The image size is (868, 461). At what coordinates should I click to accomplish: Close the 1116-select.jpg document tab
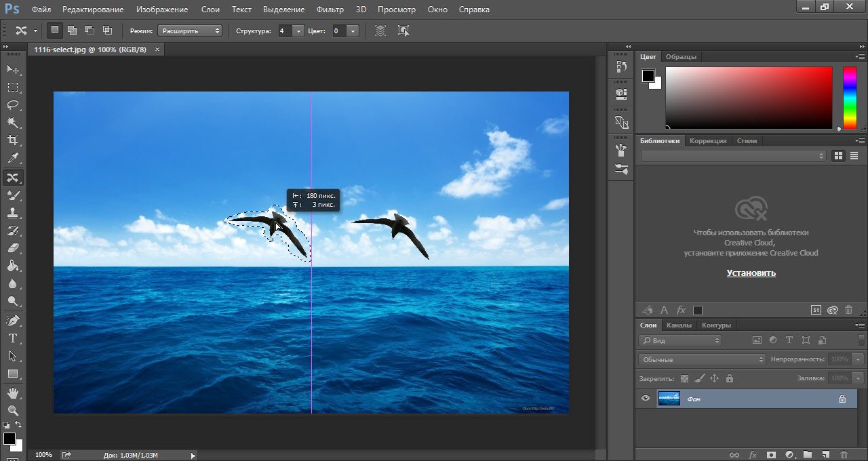[x=157, y=49]
